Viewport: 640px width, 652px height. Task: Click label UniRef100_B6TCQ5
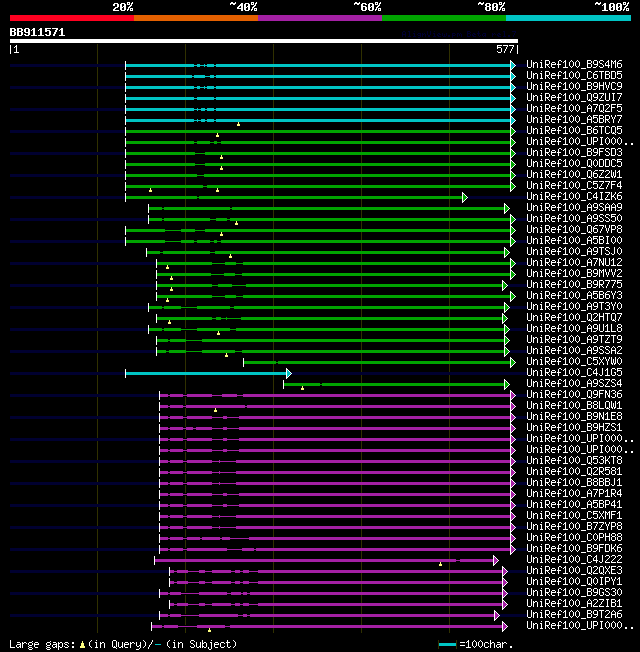[x=574, y=131]
